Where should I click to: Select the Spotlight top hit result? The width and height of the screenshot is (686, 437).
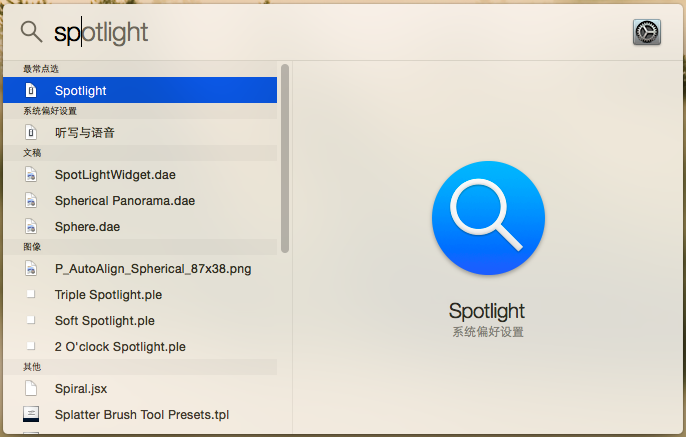(140, 90)
